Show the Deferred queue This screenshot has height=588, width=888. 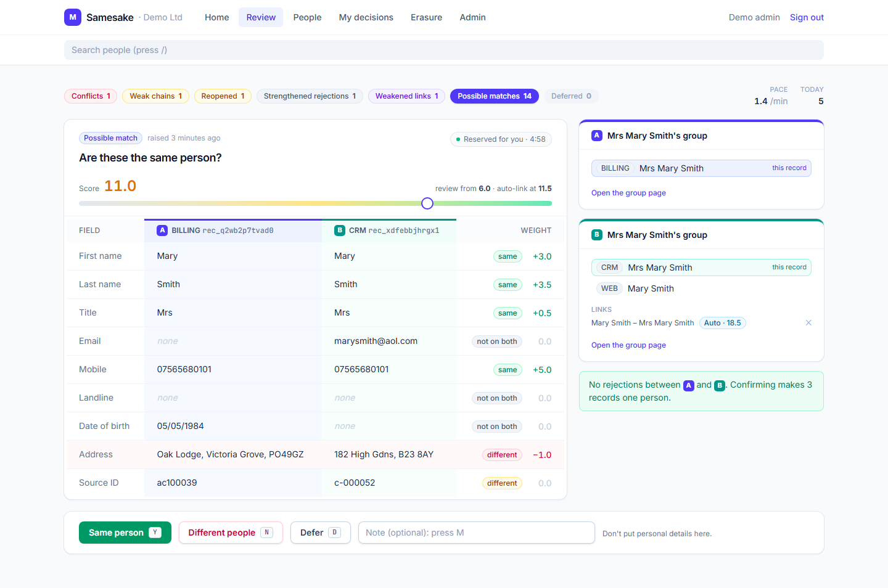pos(571,96)
